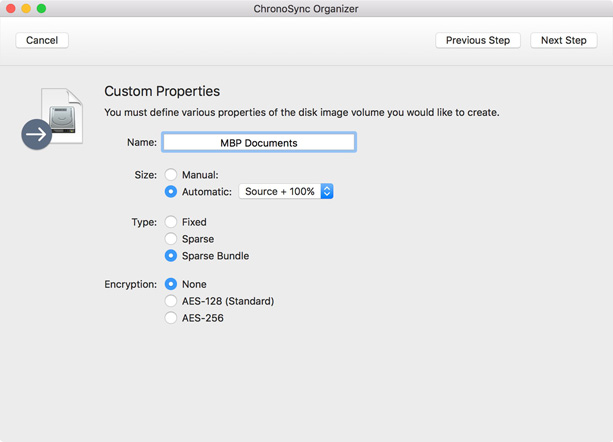Screen dimensions: 613x442
Task: Maximize the window with green button
Action: tap(41, 9)
